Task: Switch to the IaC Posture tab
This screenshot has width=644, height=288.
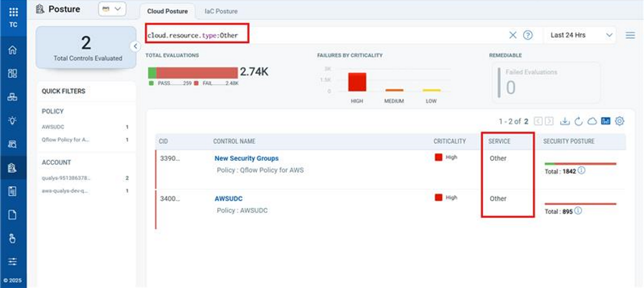Action: point(221,11)
